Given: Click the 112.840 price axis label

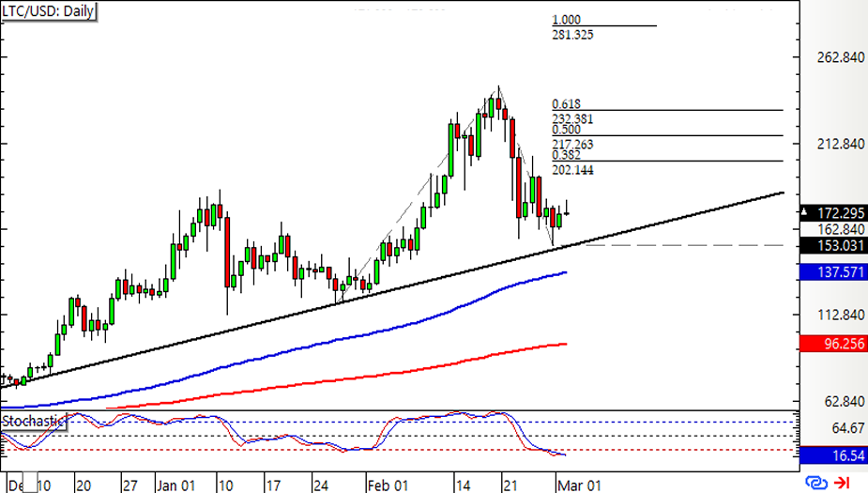Looking at the screenshot, I should coord(841,316).
